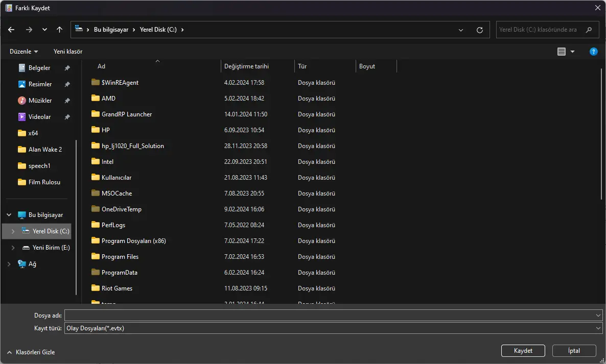Select Program Dosyaları (x86) folder icon
Image resolution: width=606 pixels, height=364 pixels.
point(96,240)
